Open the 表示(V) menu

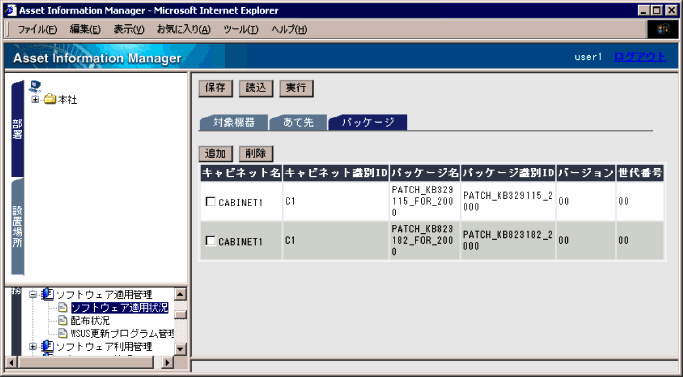[129, 29]
